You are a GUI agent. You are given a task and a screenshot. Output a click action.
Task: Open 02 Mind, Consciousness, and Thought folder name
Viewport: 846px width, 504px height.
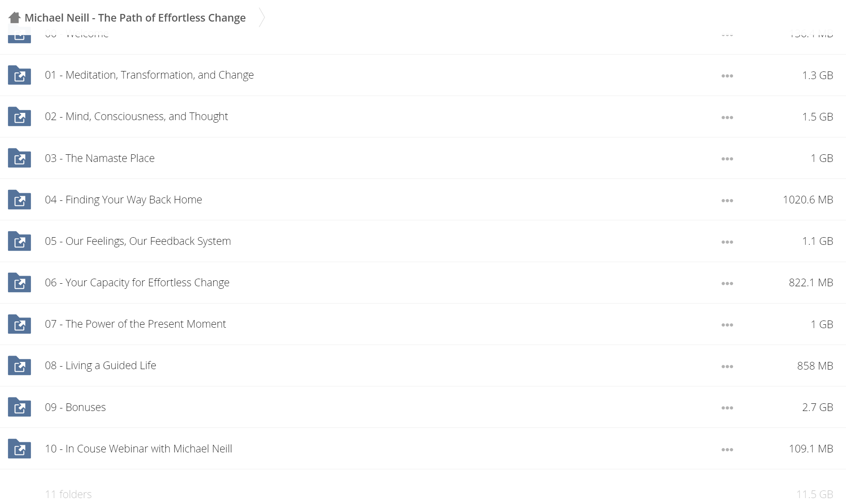click(136, 116)
